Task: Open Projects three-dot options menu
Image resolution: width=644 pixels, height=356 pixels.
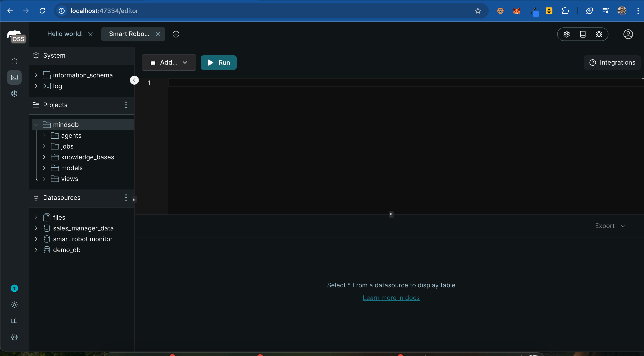Action: click(x=126, y=105)
